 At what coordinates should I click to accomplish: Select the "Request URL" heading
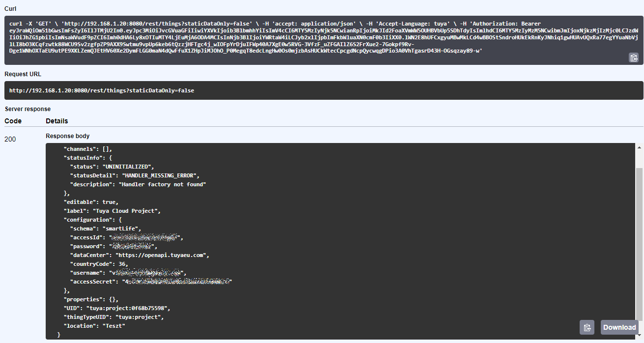pos(23,74)
